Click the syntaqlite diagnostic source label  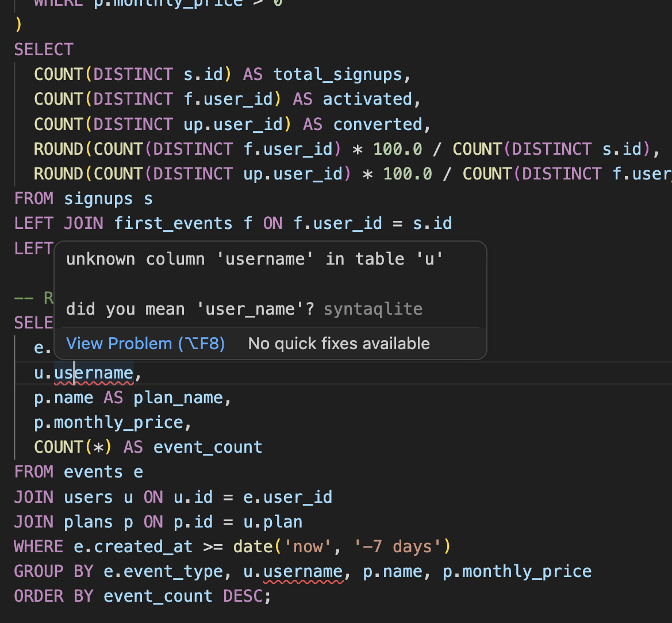(x=373, y=309)
